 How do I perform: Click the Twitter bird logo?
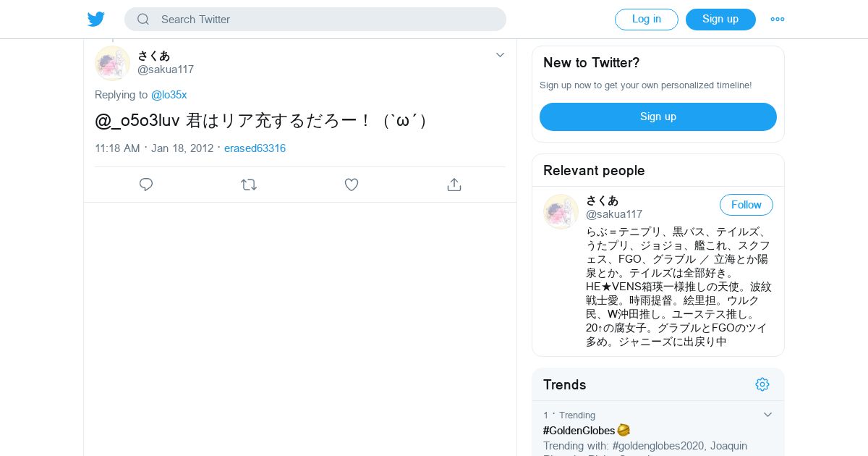point(96,20)
